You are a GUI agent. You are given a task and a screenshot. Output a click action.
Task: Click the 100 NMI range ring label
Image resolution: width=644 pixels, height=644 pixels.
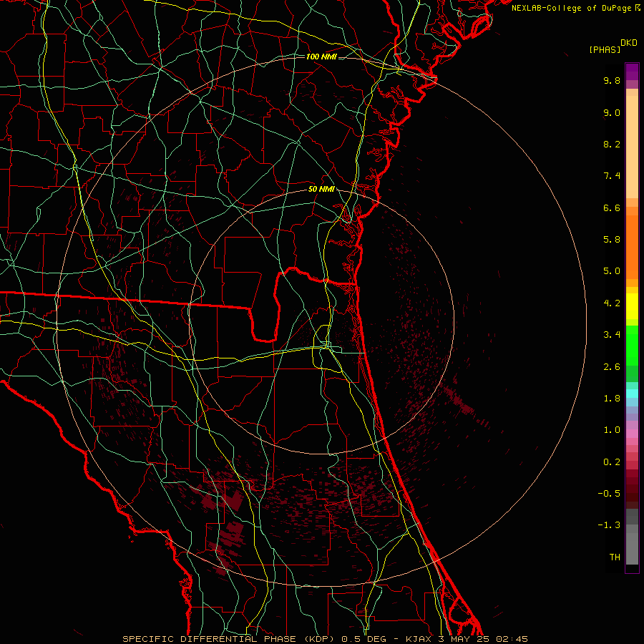pyautogui.click(x=321, y=57)
